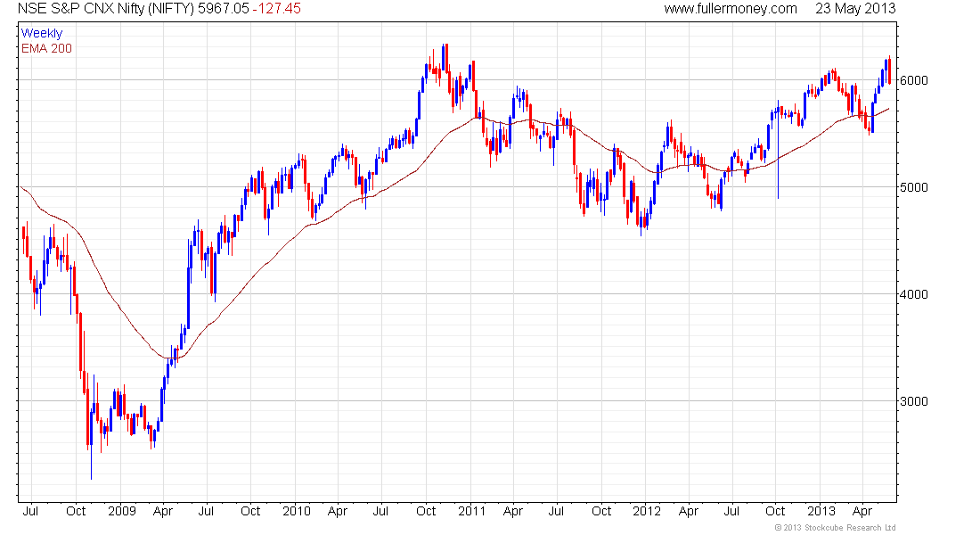Screen dimensions: 980x535
Task: Click the chart title 'NSE S&P CNX Nifty (NIFTY)'
Action: pos(106,9)
